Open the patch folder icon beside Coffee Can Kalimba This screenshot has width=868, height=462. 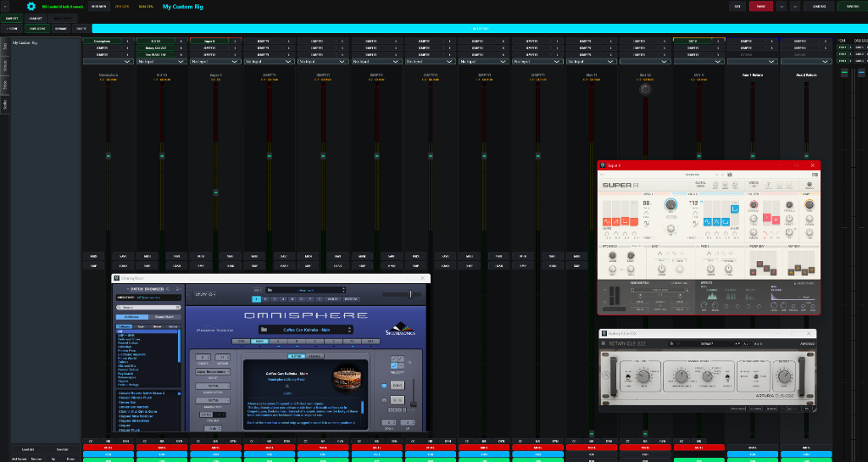[x=264, y=329]
